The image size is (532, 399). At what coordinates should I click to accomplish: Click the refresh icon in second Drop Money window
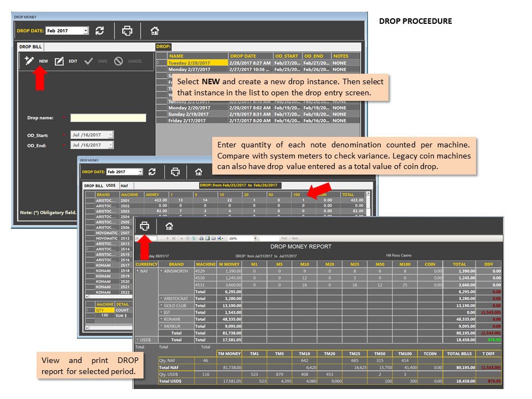(x=152, y=172)
